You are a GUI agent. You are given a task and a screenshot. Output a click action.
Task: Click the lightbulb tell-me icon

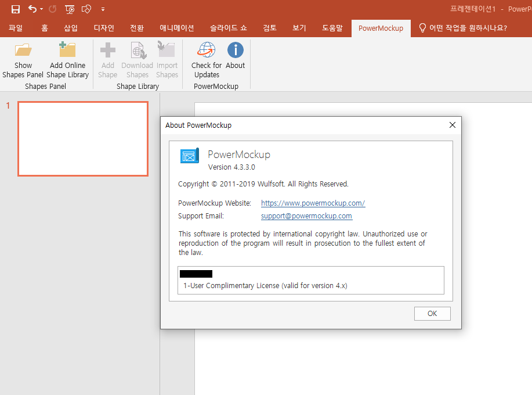422,28
